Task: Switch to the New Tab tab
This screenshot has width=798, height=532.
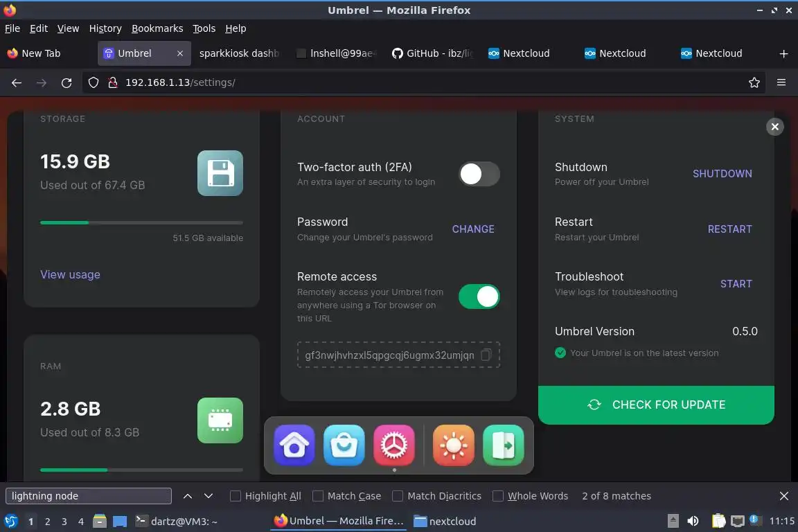Action: 48,53
